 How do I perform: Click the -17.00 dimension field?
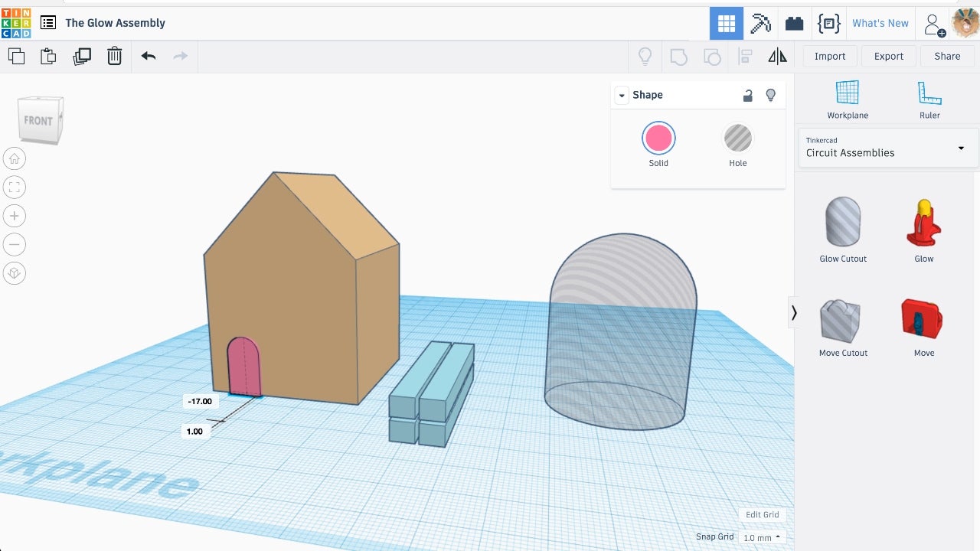click(200, 401)
